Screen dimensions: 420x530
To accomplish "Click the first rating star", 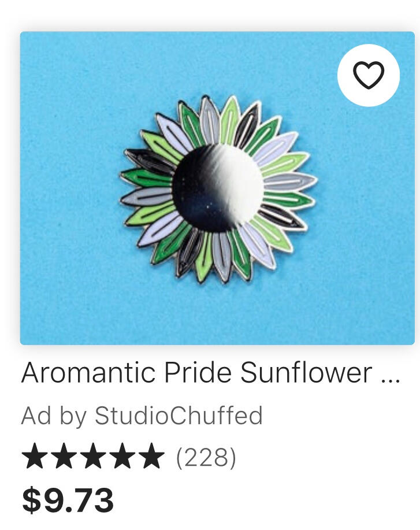I will (34, 456).
